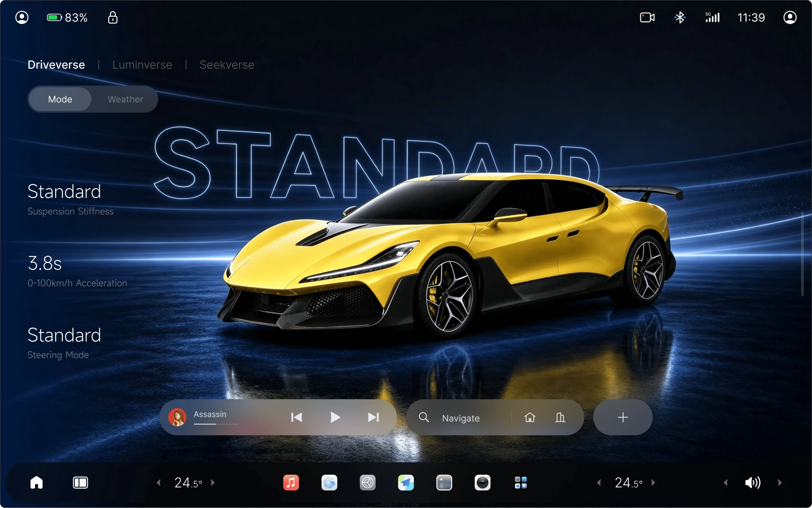Open the app folder grid
The width and height of the screenshot is (812, 508).
(x=521, y=483)
